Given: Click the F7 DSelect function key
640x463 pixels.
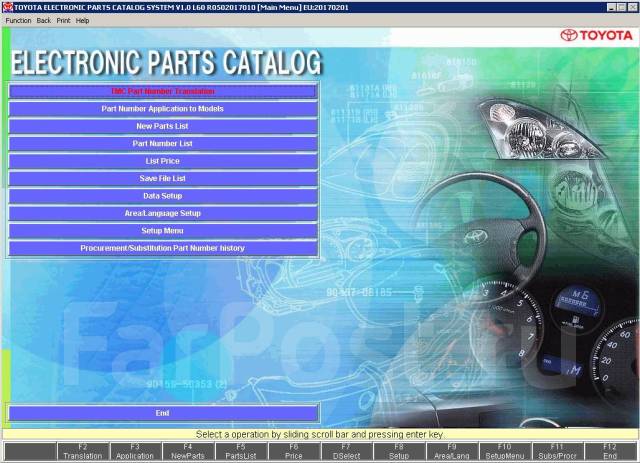Looking at the screenshot, I should (x=347, y=452).
